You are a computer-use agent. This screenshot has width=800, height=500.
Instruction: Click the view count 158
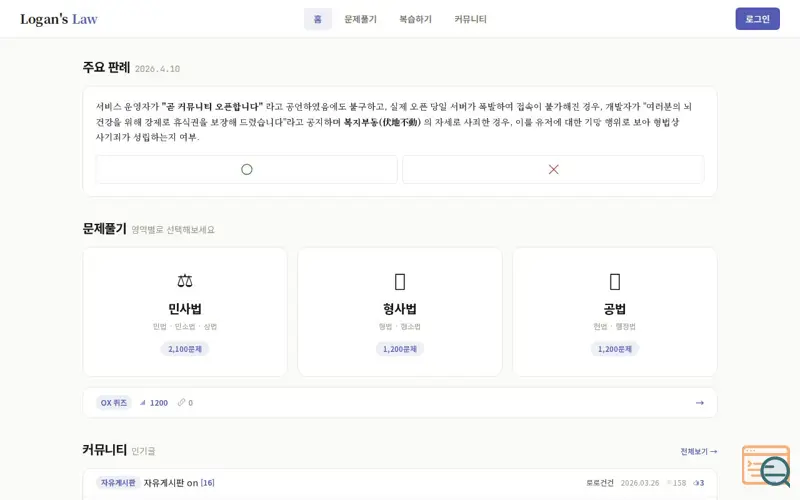pos(679,483)
